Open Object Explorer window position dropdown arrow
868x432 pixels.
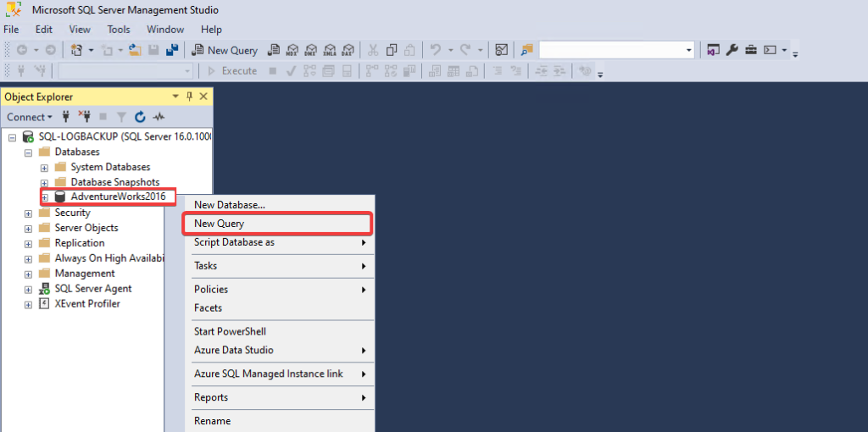[175, 97]
